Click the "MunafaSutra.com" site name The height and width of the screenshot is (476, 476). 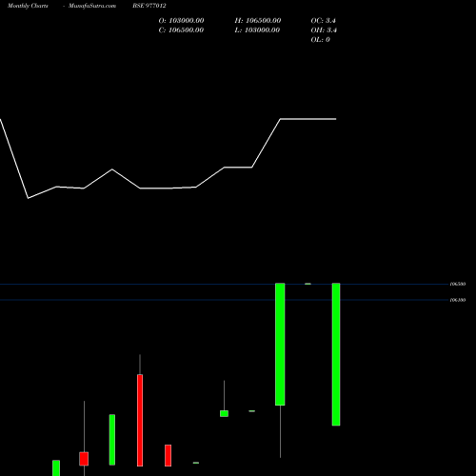click(x=92, y=6)
